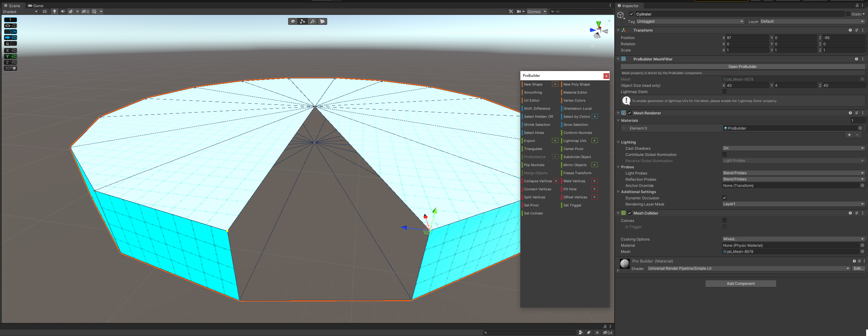Select Object mode cube icon
This screenshot has width=868, height=336.
click(x=293, y=21)
